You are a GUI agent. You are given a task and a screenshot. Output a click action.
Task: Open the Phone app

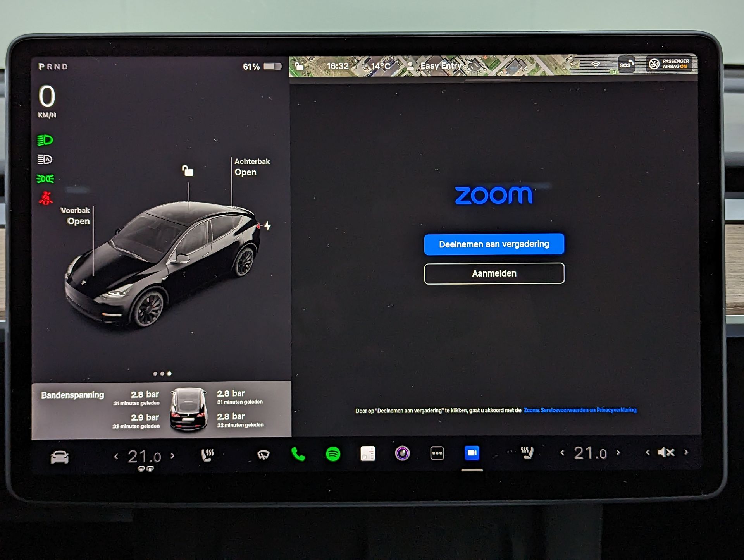pyautogui.click(x=298, y=454)
